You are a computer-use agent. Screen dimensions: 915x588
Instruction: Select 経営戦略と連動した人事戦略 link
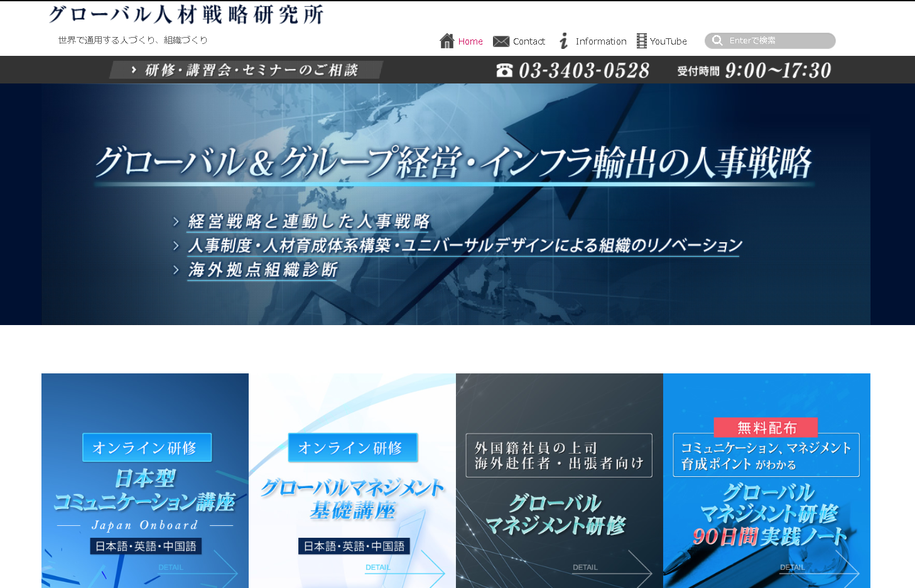pyautogui.click(x=308, y=222)
